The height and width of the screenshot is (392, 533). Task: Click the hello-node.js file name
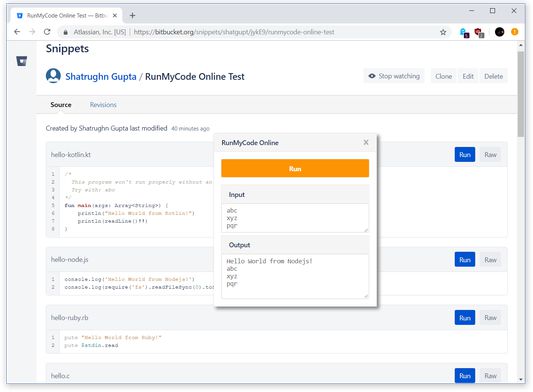point(69,259)
